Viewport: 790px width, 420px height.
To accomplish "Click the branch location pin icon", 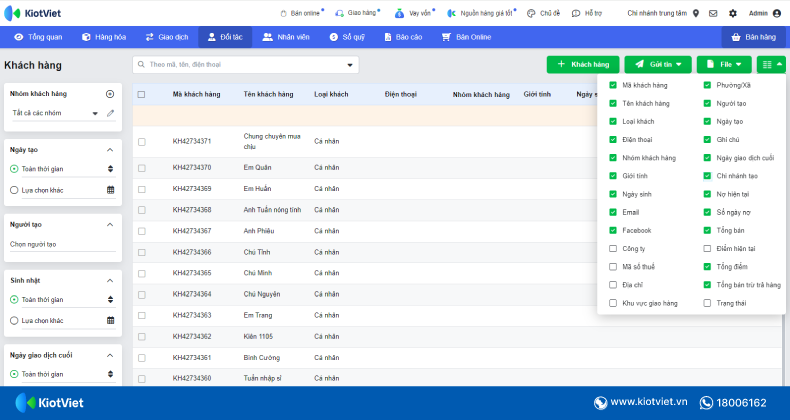I will (696, 13).
